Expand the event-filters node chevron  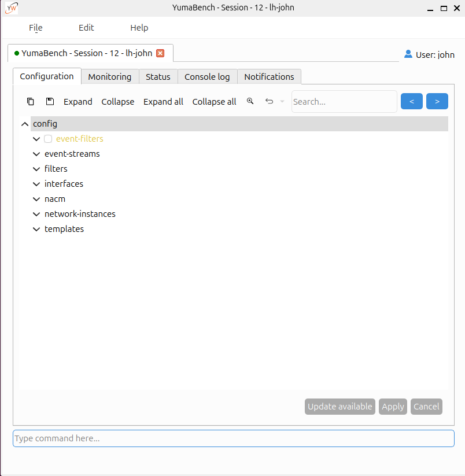pos(36,139)
